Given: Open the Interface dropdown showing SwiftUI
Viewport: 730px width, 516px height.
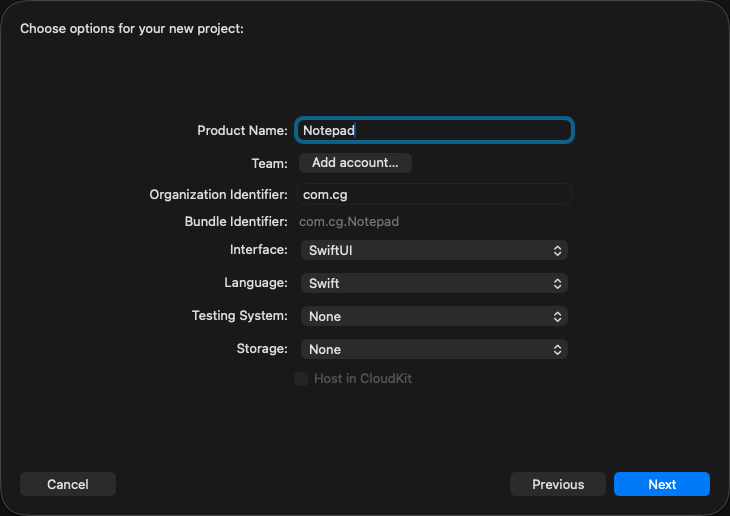Looking at the screenshot, I should [x=434, y=250].
